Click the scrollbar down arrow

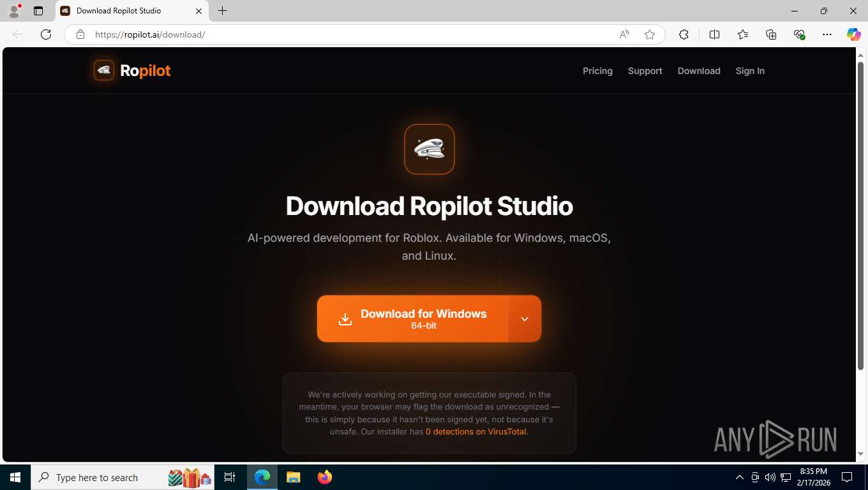point(860,454)
